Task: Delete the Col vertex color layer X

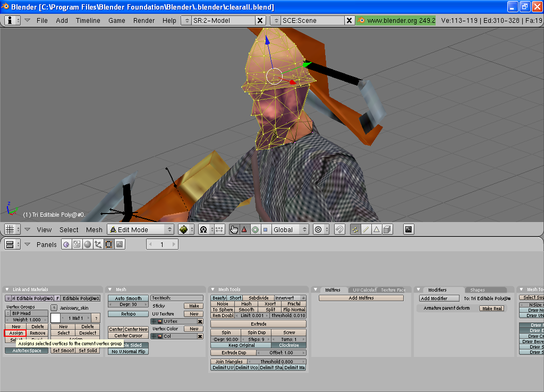Action: 200,336
